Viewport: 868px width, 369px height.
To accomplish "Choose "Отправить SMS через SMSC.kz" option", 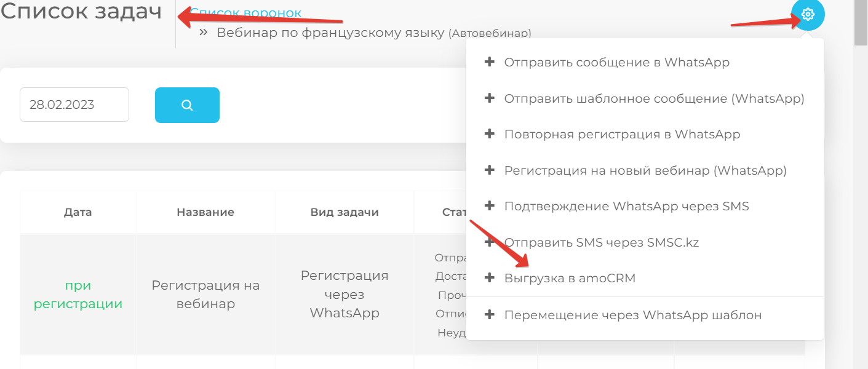I will (601, 242).
